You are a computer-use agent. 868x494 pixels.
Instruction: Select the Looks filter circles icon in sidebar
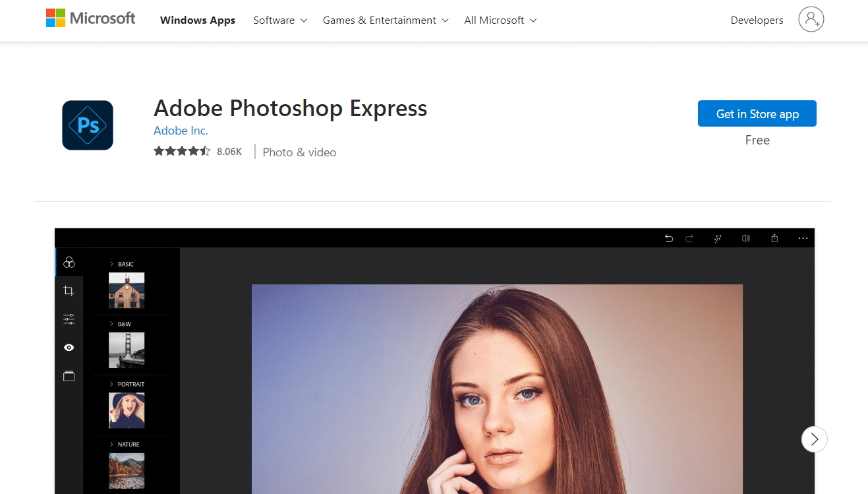pyautogui.click(x=69, y=262)
